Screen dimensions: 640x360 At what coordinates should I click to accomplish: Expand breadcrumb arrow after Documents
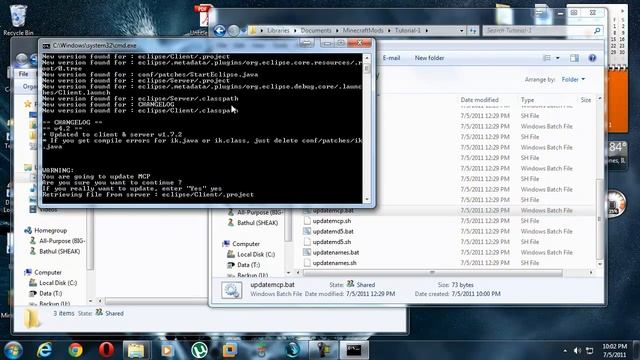click(x=337, y=31)
